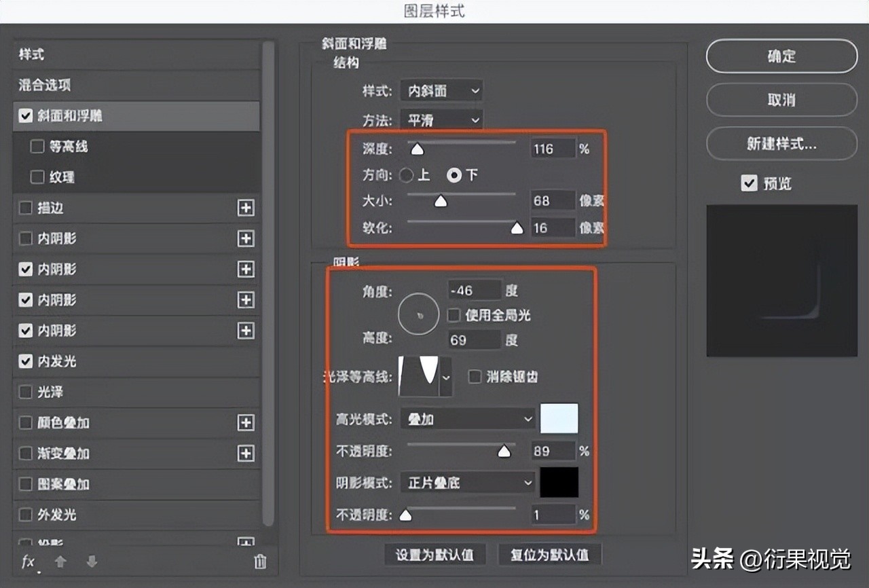Open the 高光模式 blend mode dropdown

pyautogui.click(x=467, y=419)
